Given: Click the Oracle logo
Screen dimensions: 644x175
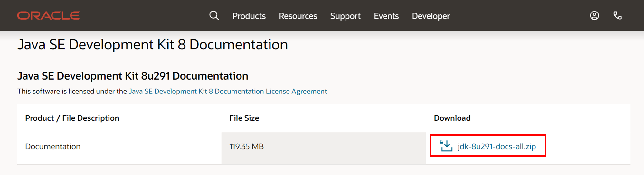Looking at the screenshot, I should 48,15.
